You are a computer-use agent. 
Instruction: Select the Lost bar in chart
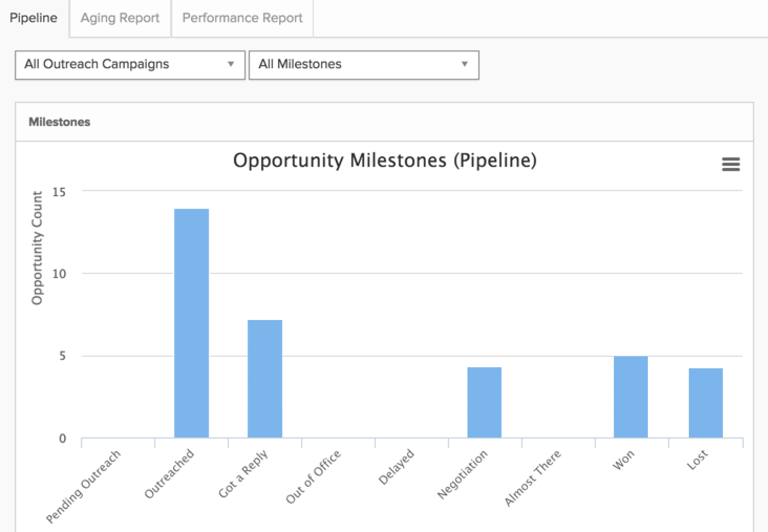(x=706, y=403)
